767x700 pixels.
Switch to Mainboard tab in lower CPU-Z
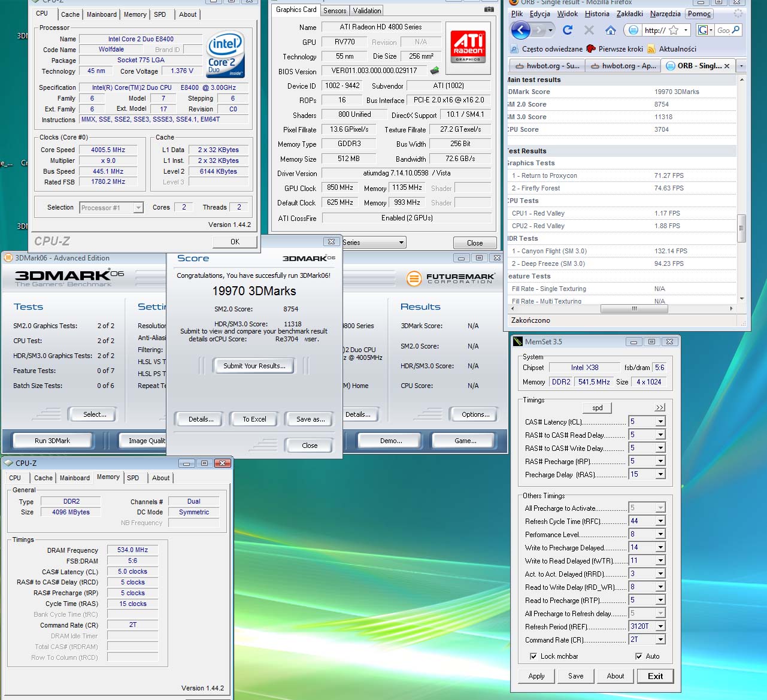(x=75, y=478)
